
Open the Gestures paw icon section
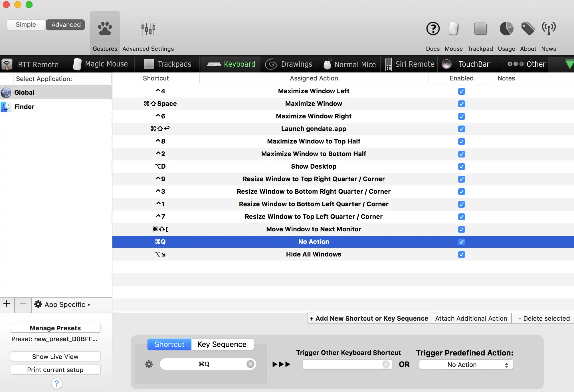pyautogui.click(x=105, y=29)
